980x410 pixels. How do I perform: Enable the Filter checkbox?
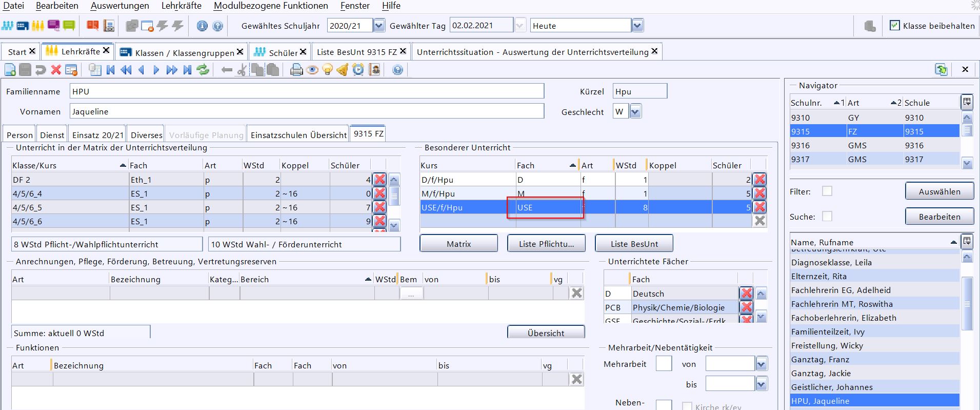pos(827,191)
